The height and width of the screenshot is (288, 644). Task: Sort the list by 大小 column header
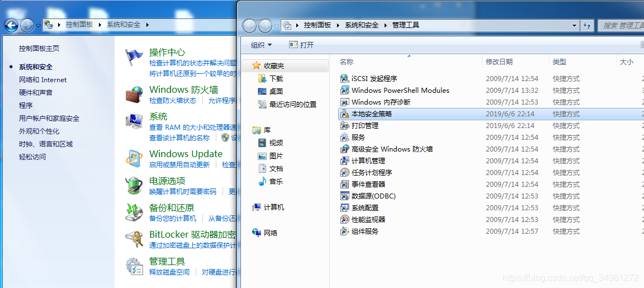(x=626, y=62)
